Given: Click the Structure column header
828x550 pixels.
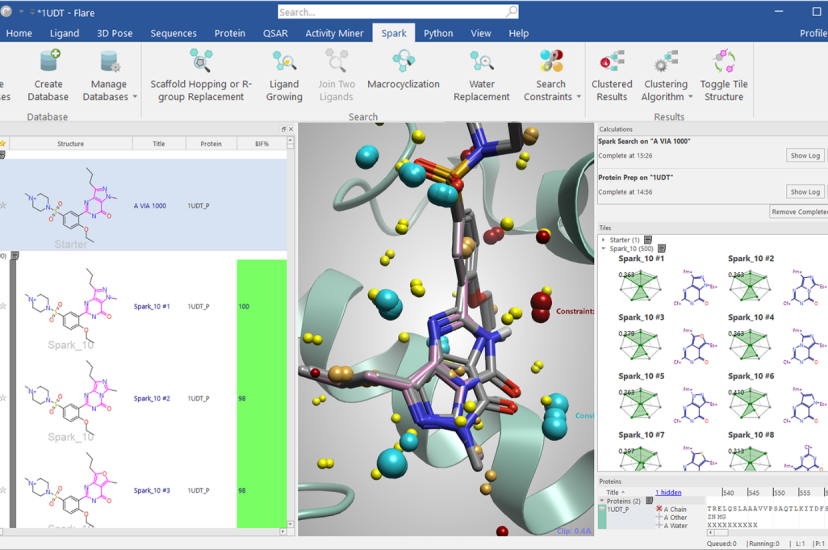Looking at the screenshot, I should pyautogui.click(x=71, y=144).
